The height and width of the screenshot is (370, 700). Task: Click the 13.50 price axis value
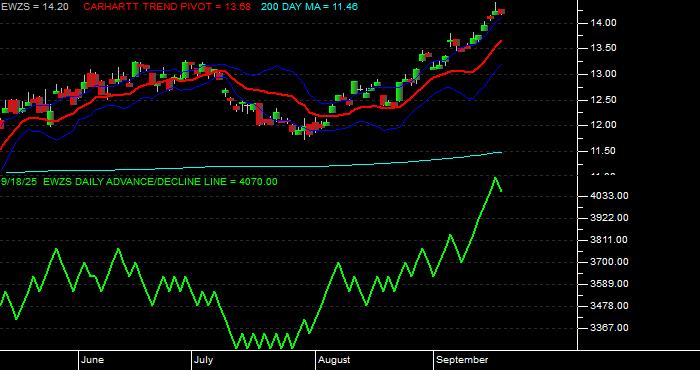(604, 48)
